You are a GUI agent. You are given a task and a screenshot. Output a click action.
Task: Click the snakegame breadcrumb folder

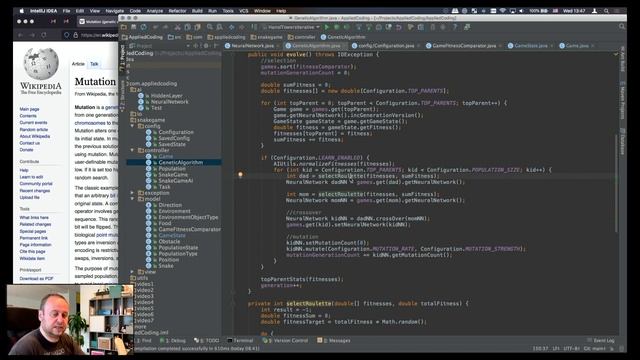click(266, 37)
